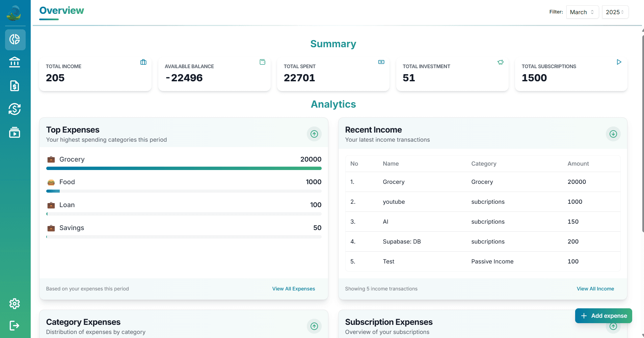Open the 2025 year filter dropdown
Image resolution: width=644 pixels, height=338 pixels.
(615, 12)
